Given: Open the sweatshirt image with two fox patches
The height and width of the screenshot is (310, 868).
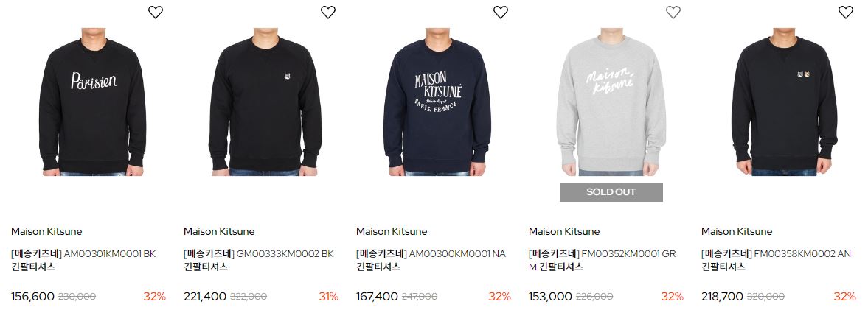Looking at the screenshot, I should click(784, 102).
